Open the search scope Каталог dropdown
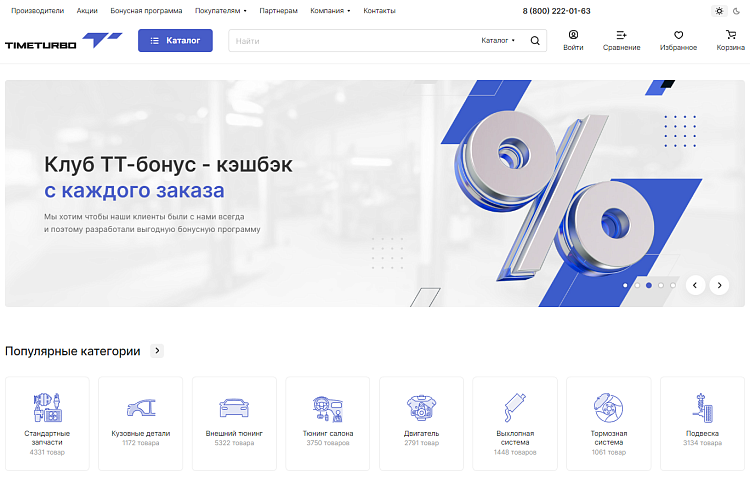 pos(498,41)
